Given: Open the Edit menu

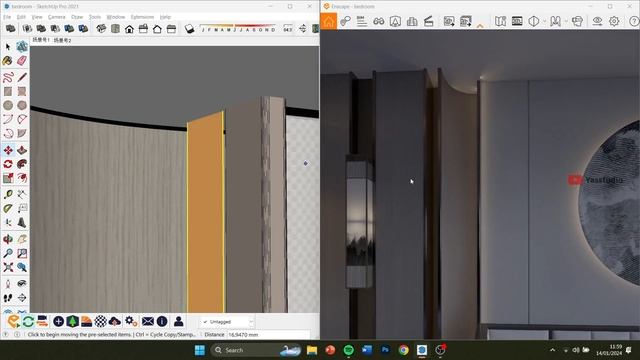Looking at the screenshot, I should click(21, 17).
